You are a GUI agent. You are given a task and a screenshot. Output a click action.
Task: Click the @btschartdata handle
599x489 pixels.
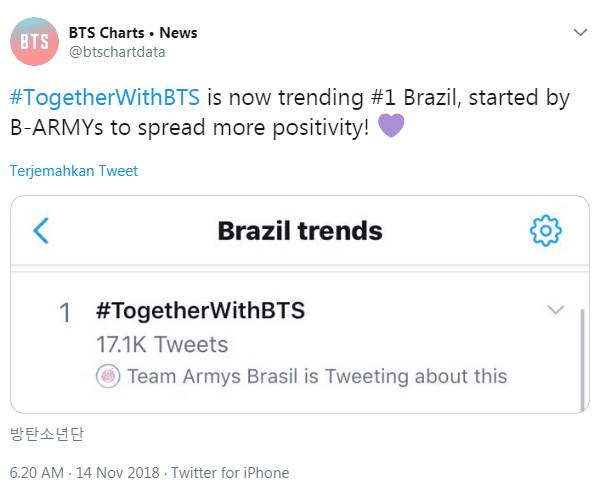pyautogui.click(x=117, y=52)
